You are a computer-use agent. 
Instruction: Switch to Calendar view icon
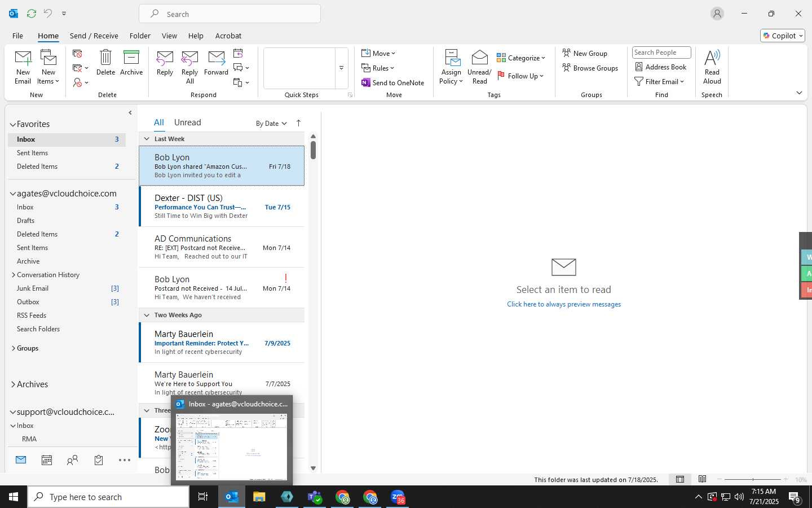point(47,460)
